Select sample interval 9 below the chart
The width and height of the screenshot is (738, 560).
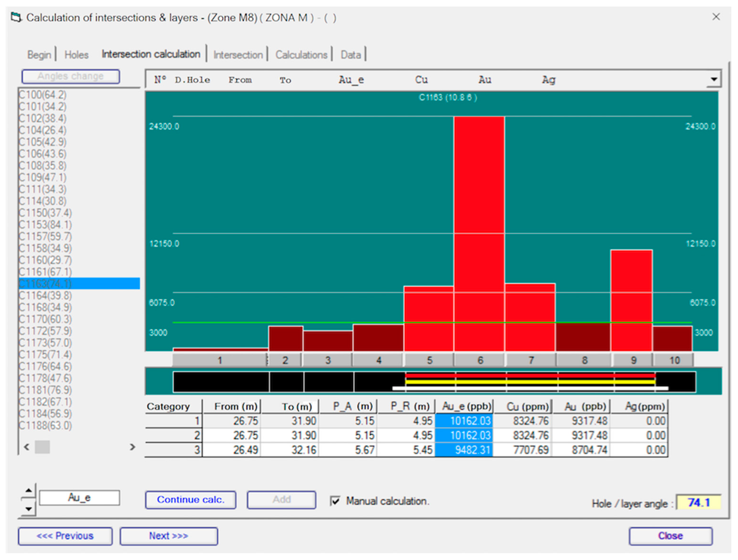click(x=633, y=360)
